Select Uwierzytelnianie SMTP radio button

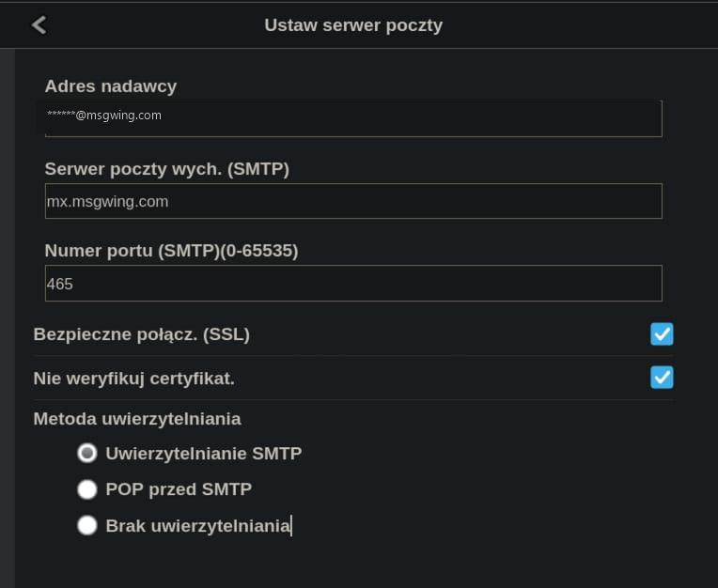coord(87,453)
